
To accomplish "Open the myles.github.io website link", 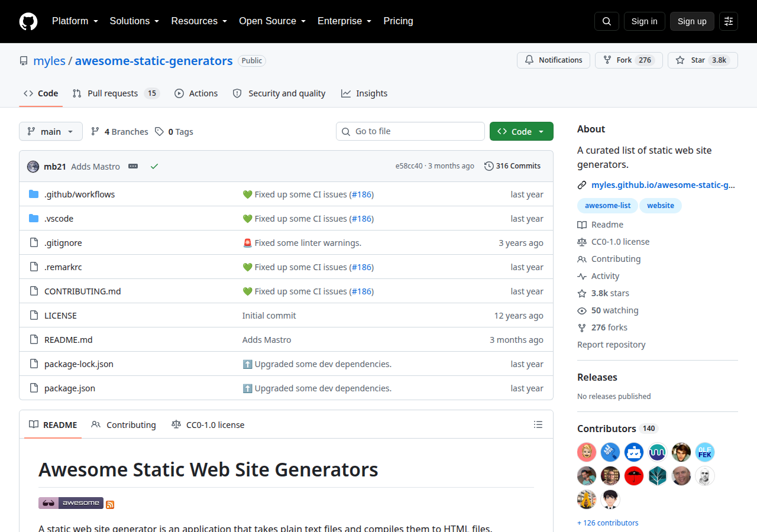I will click(663, 185).
